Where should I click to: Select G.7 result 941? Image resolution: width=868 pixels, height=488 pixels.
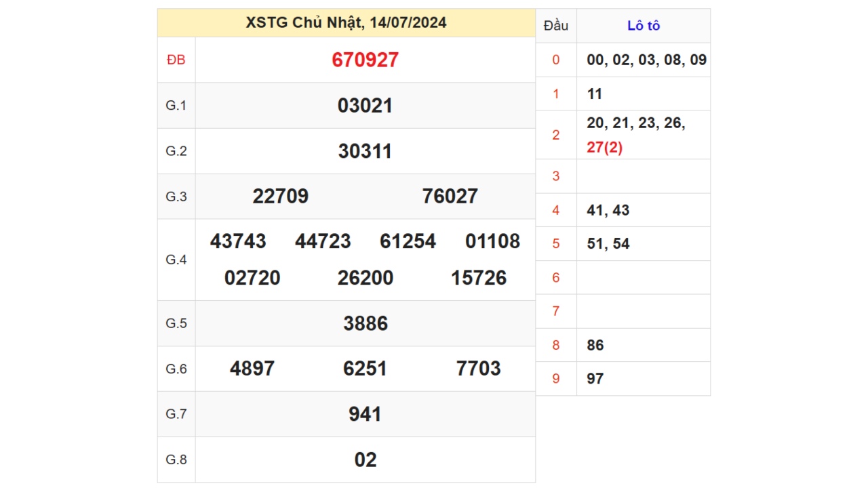(366, 414)
